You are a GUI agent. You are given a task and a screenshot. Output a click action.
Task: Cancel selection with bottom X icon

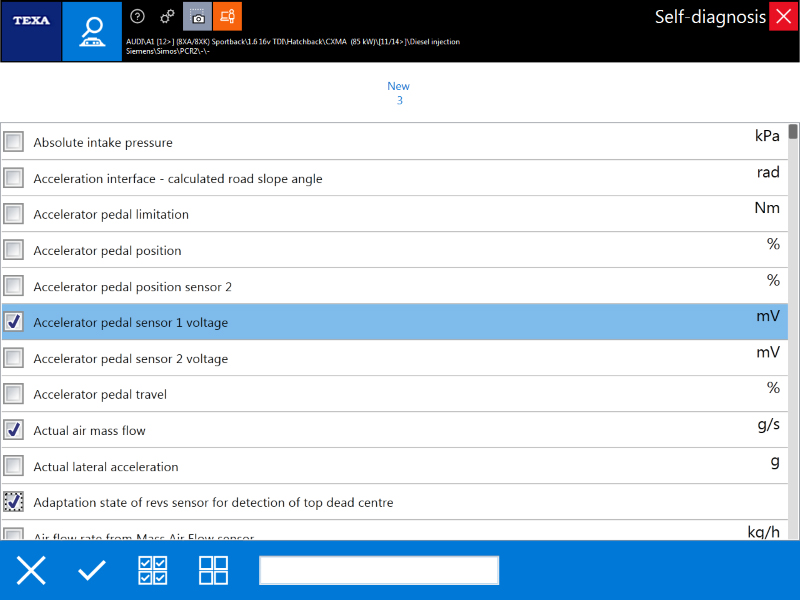click(x=31, y=570)
